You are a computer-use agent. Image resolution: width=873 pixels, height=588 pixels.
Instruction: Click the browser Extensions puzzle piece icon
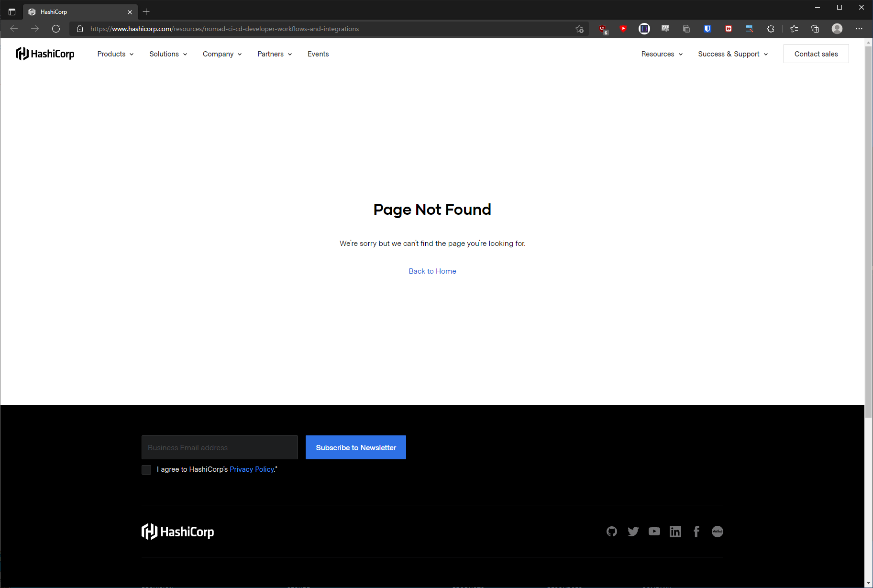771,29
